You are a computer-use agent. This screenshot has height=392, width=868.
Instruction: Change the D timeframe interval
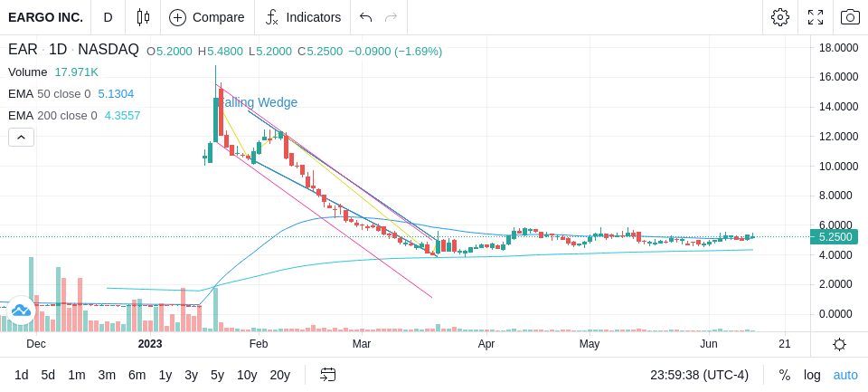pyautogui.click(x=108, y=17)
